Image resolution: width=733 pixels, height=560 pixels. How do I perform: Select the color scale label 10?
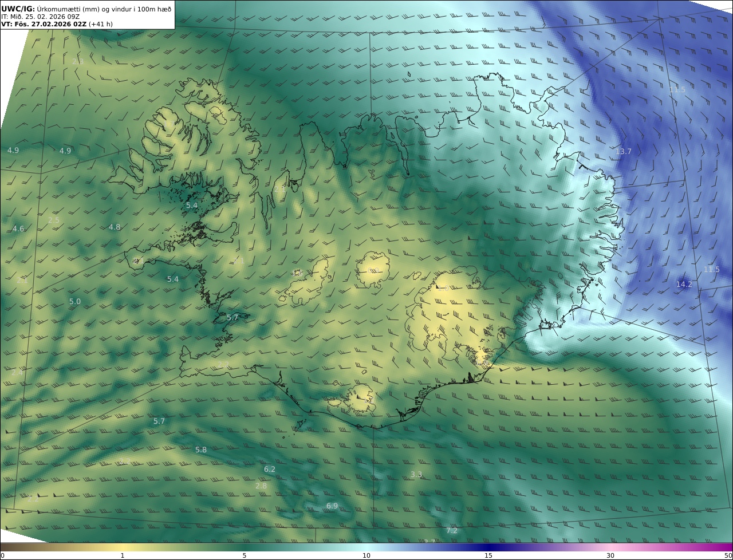tap(366, 555)
